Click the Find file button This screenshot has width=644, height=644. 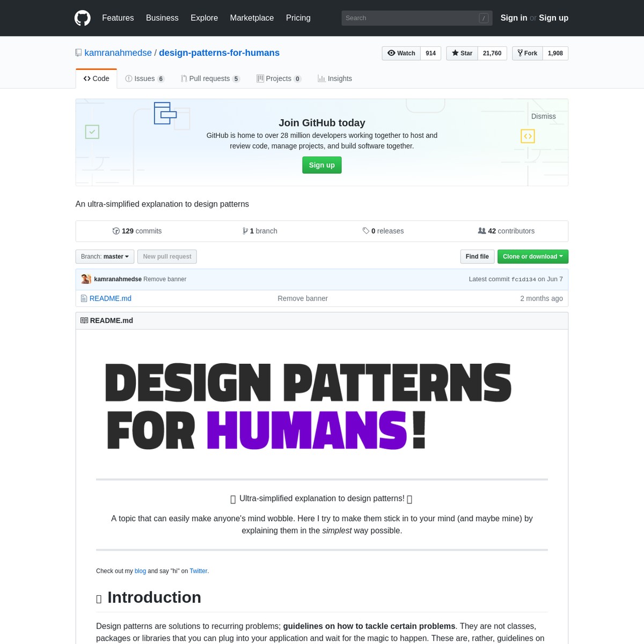coord(477,257)
